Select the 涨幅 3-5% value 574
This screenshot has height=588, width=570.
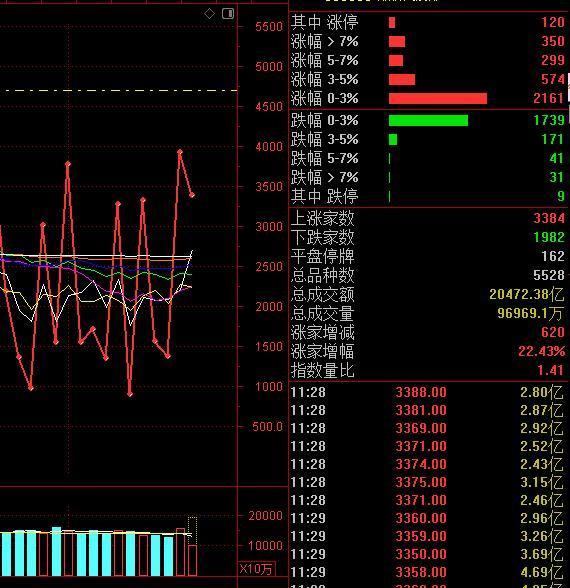pos(553,79)
